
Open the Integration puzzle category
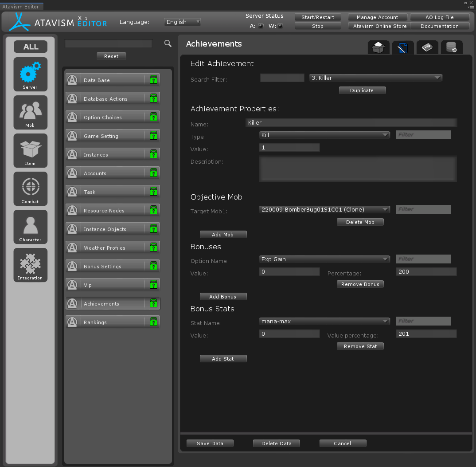(30, 265)
